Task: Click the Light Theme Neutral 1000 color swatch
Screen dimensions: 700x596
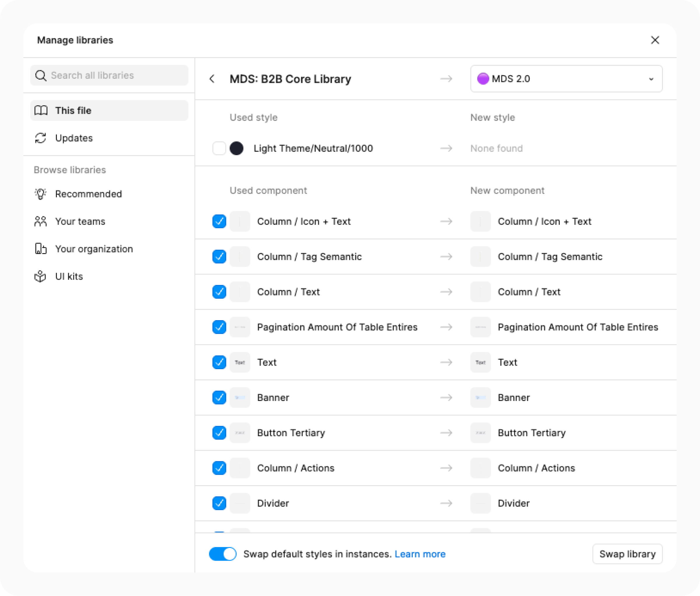Action: coord(237,148)
